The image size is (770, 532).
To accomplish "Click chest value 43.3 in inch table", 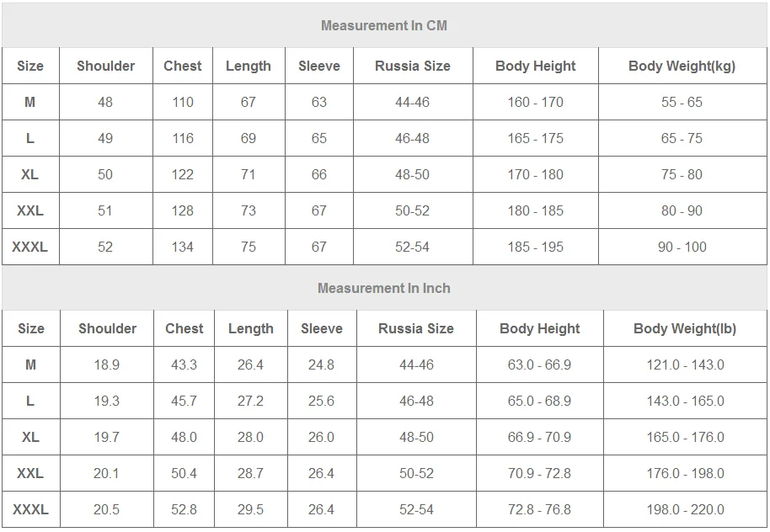I will 184,364.
